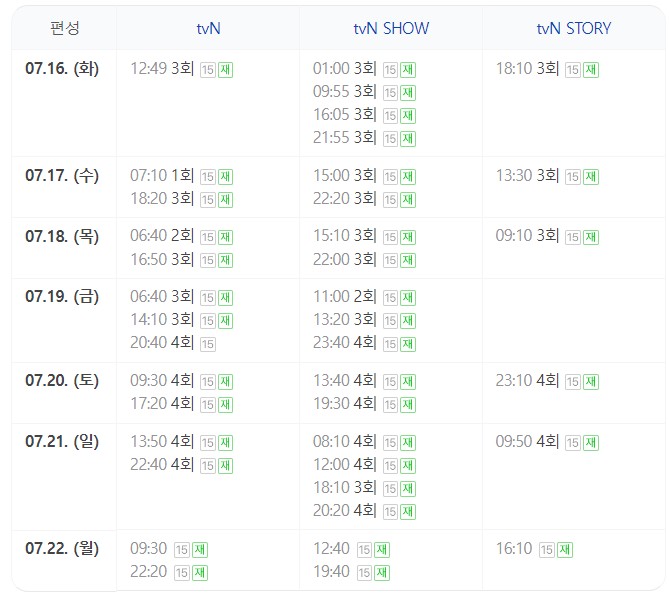Open the tvN channel header link

pyautogui.click(x=208, y=29)
